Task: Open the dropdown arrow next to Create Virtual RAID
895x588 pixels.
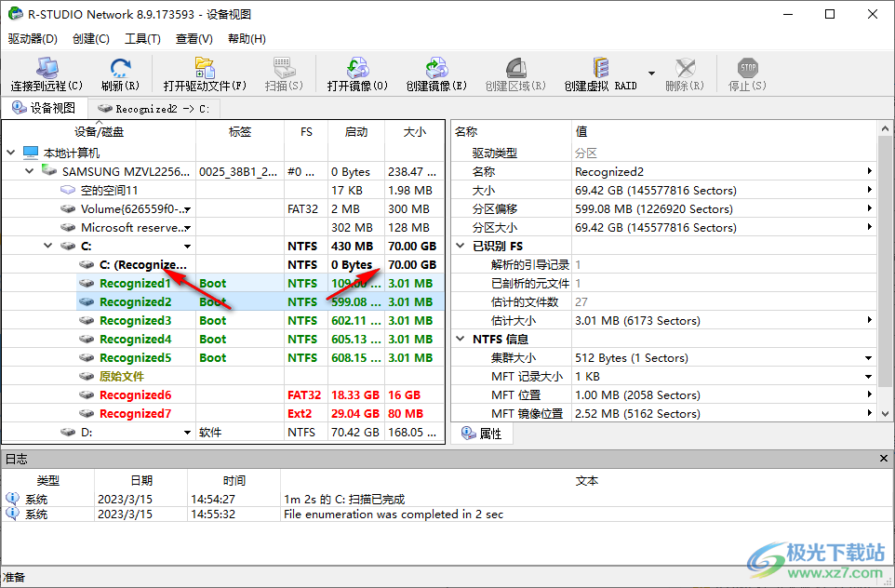Action: click(651, 73)
